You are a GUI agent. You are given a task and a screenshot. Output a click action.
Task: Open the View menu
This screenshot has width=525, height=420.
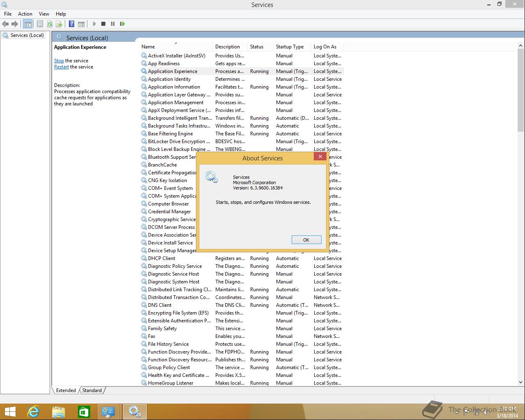tap(44, 14)
